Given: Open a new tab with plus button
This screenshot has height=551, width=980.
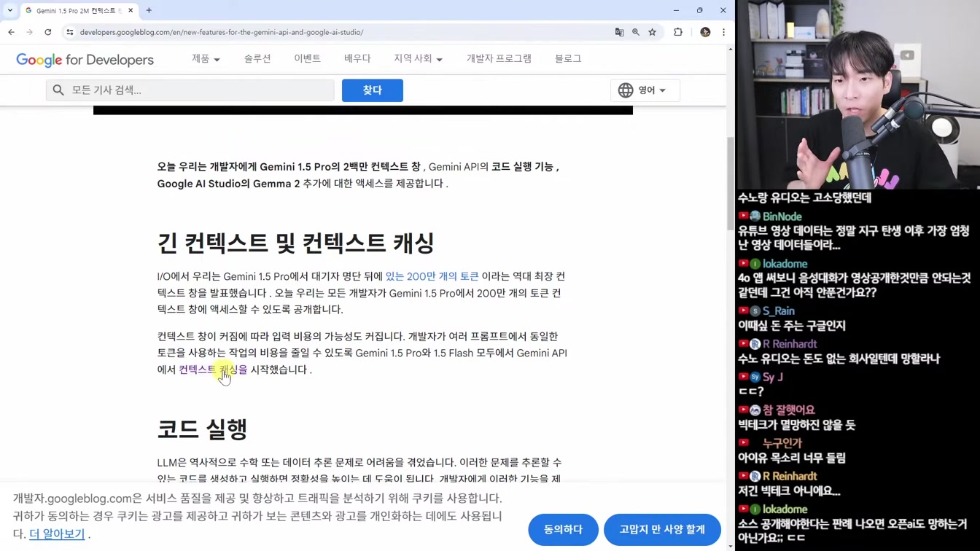Looking at the screenshot, I should [x=149, y=10].
